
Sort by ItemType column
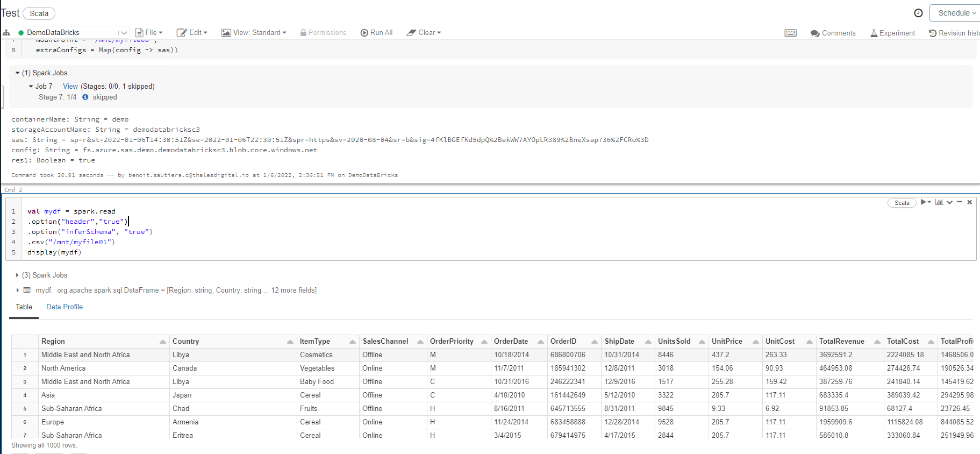click(x=353, y=342)
